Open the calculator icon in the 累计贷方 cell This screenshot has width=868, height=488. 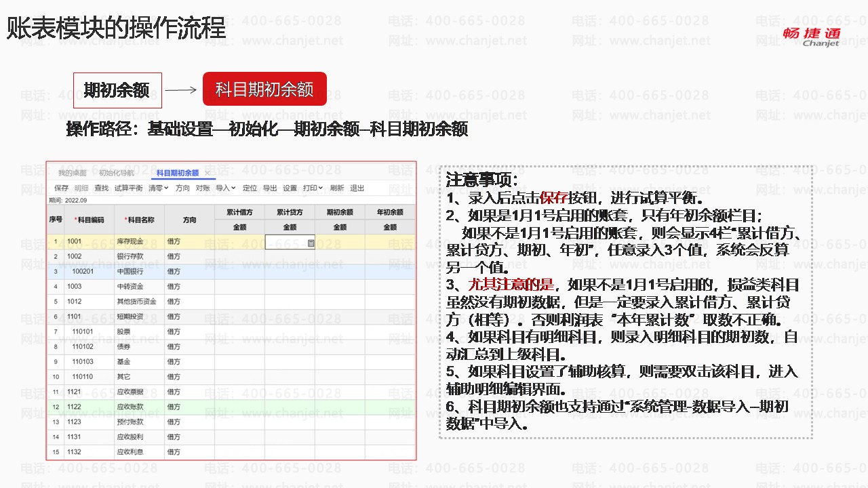(x=311, y=242)
